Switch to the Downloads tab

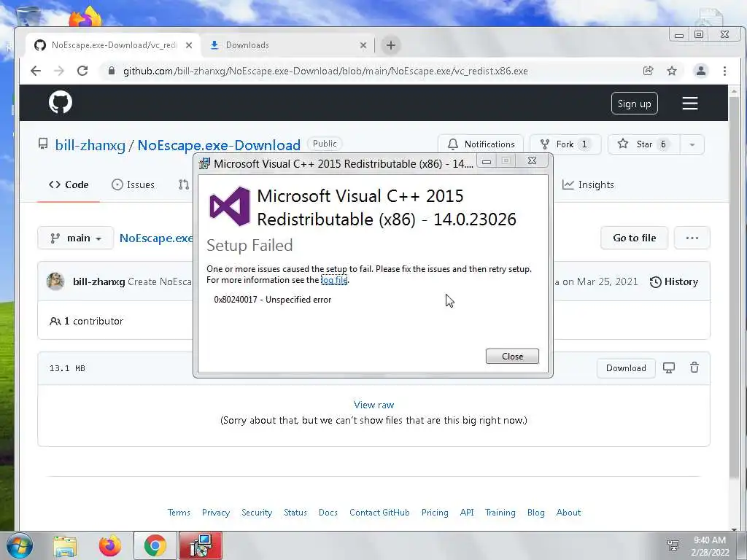tap(288, 45)
